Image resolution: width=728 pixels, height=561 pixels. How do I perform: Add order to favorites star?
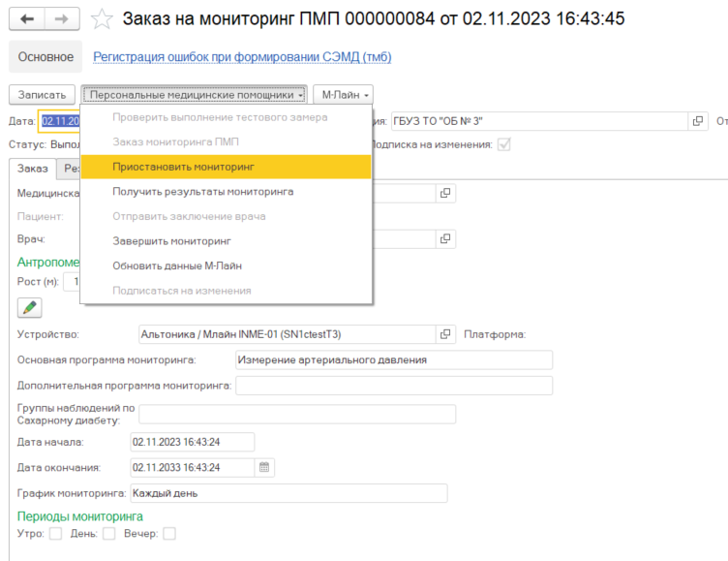[x=102, y=18]
